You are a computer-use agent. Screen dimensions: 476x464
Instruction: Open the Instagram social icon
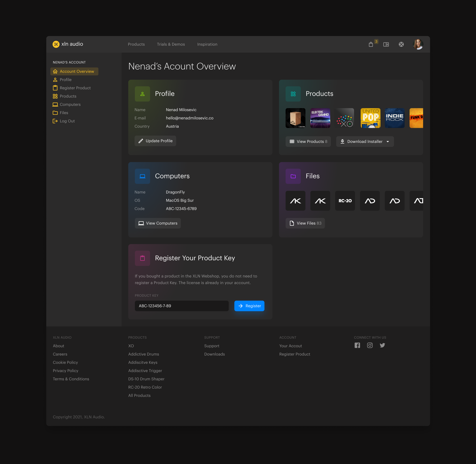370,345
